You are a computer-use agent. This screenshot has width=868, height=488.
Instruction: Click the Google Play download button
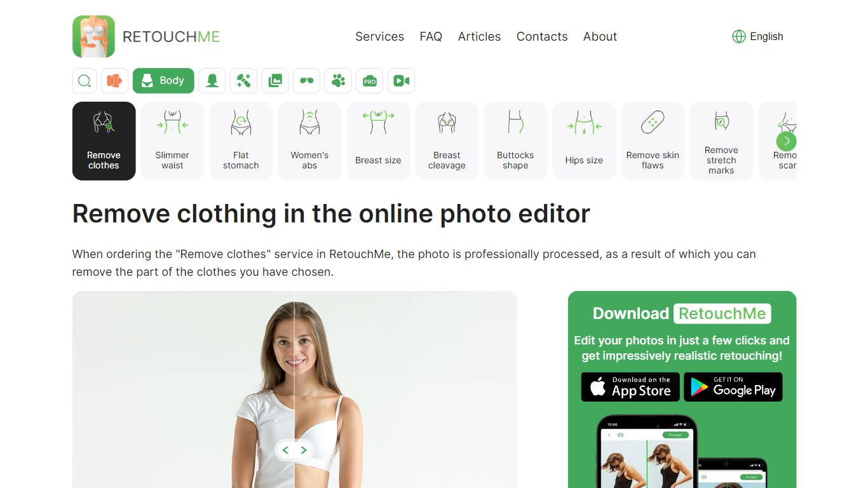tap(733, 386)
